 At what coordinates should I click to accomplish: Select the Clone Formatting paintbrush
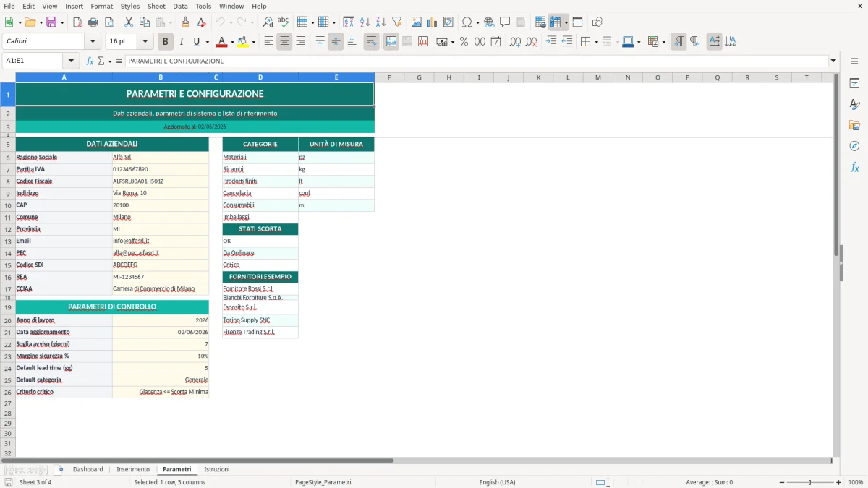pos(185,22)
